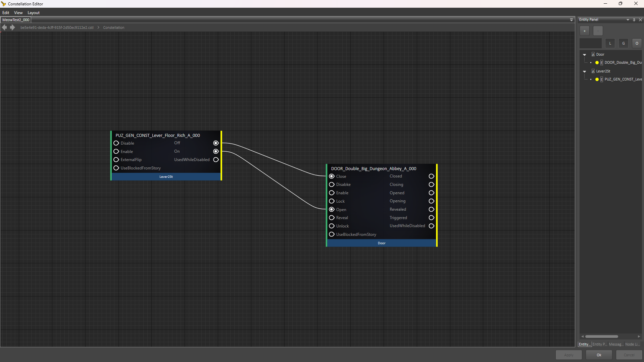Image resolution: width=644 pixels, height=362 pixels.
Task: Switch to the Messag... bottom tab
Action: point(616,344)
